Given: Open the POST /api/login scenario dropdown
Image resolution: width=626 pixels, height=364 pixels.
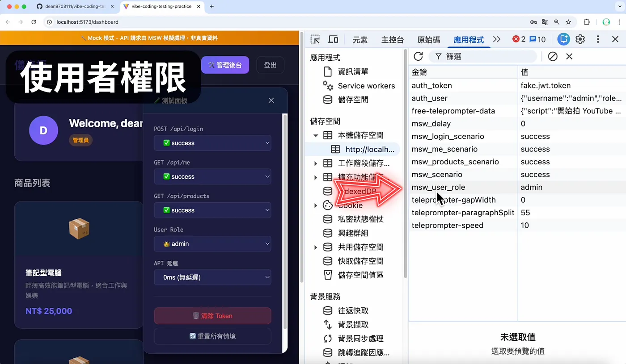Looking at the screenshot, I should (x=212, y=143).
